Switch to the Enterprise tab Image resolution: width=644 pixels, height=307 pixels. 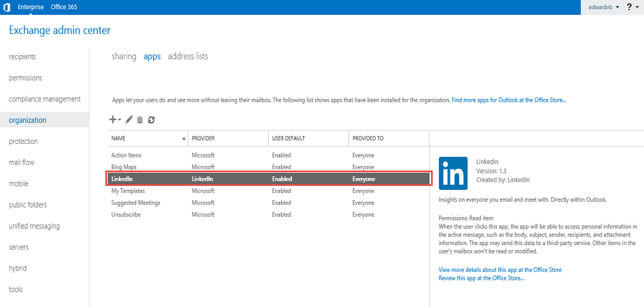(31, 7)
